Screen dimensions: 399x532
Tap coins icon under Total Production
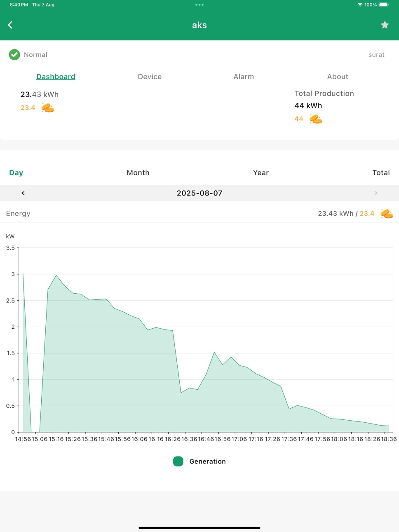(316, 119)
